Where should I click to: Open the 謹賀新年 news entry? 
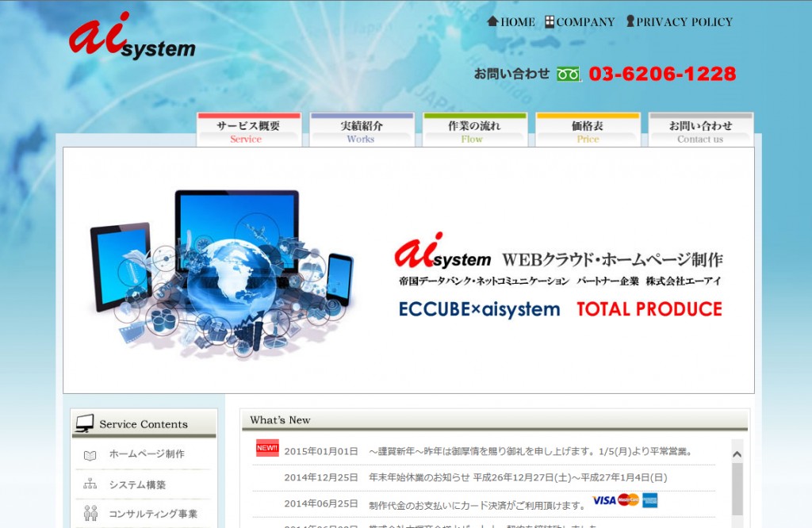click(530, 451)
